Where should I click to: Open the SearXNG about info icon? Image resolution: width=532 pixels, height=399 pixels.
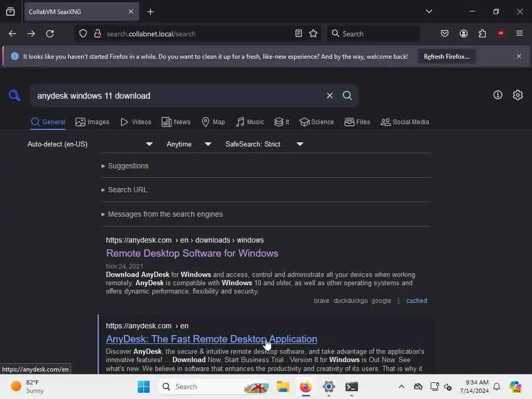click(x=498, y=95)
